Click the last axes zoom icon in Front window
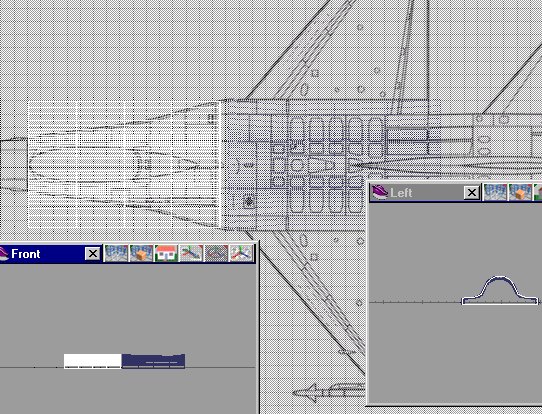 (x=241, y=254)
